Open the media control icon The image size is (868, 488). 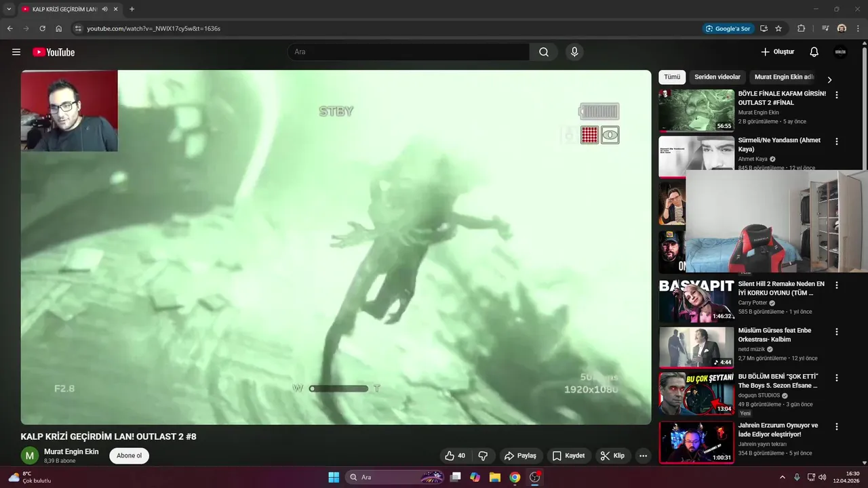[x=825, y=28]
